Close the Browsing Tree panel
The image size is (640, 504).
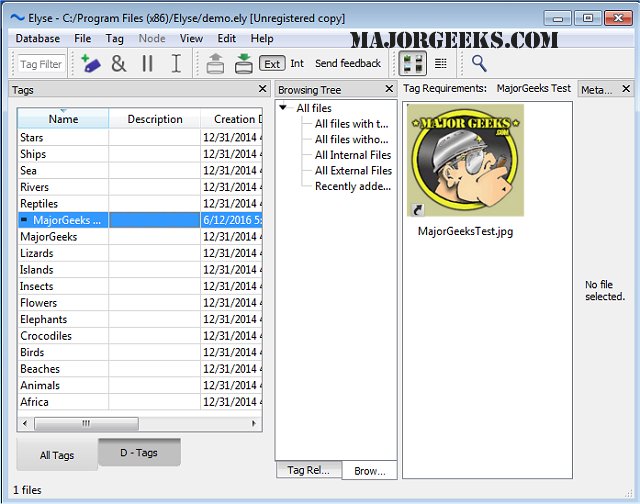tap(389, 89)
